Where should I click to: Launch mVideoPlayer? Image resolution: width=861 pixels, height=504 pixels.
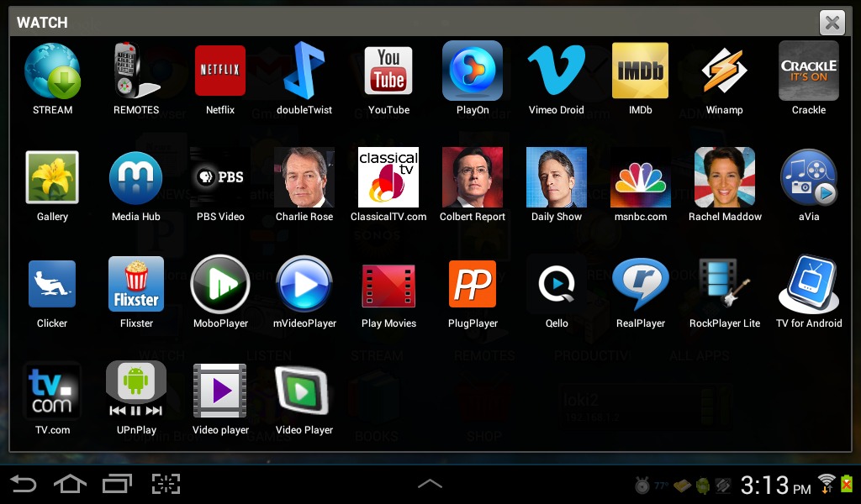point(304,284)
